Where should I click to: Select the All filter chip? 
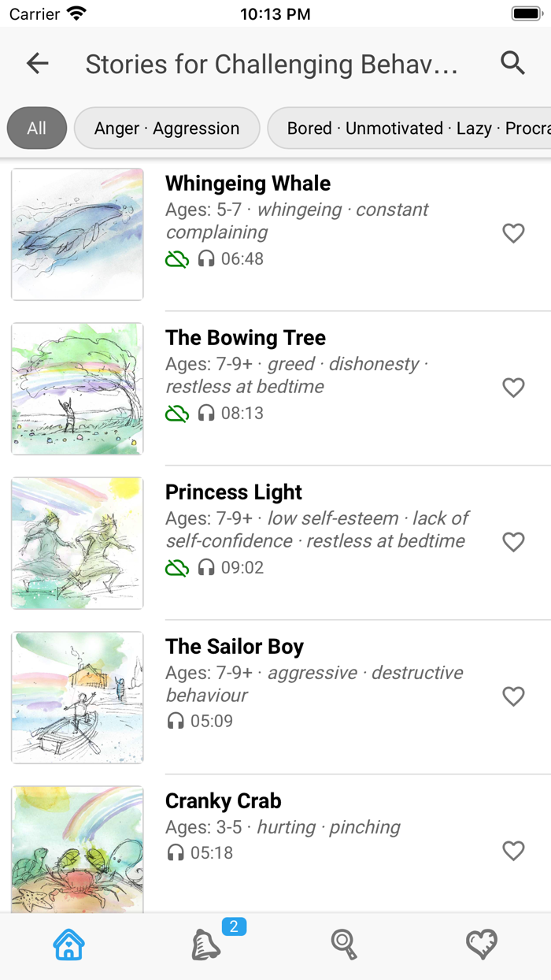(36, 128)
